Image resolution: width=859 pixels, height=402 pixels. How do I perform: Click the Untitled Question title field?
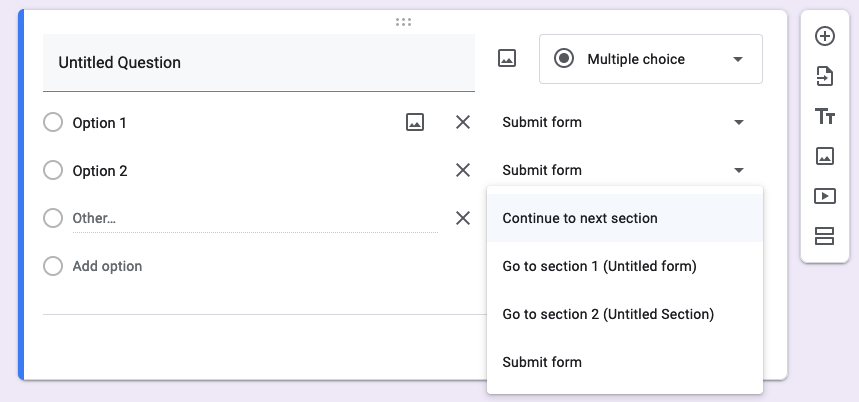click(258, 62)
